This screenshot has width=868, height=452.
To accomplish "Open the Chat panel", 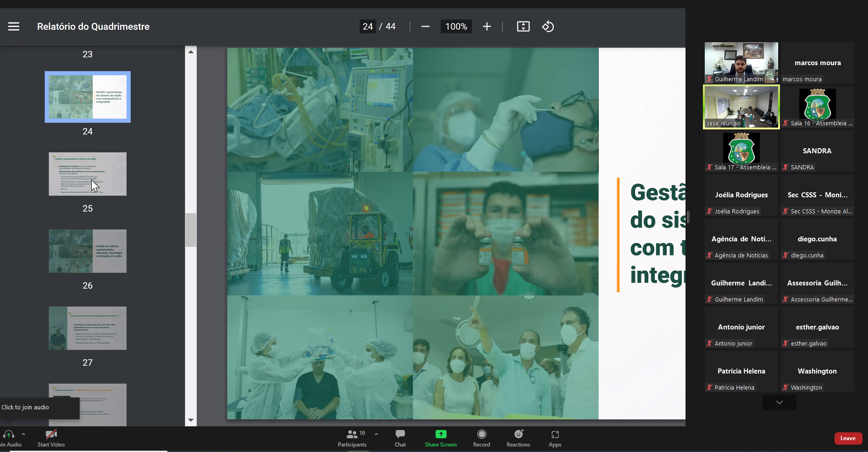I will pyautogui.click(x=400, y=438).
